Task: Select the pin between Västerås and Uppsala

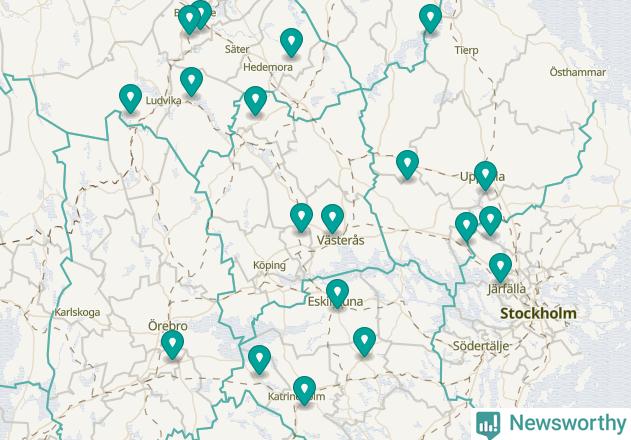Action: 407,164
